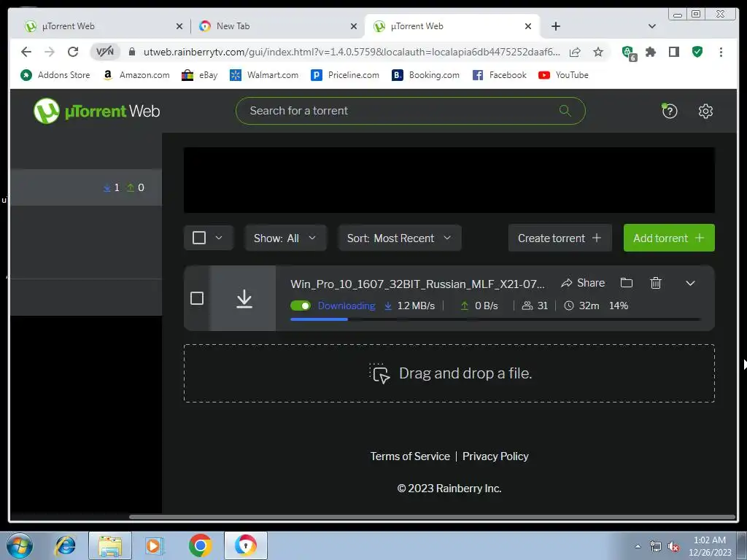Open File Explorer from the taskbar

(110, 545)
